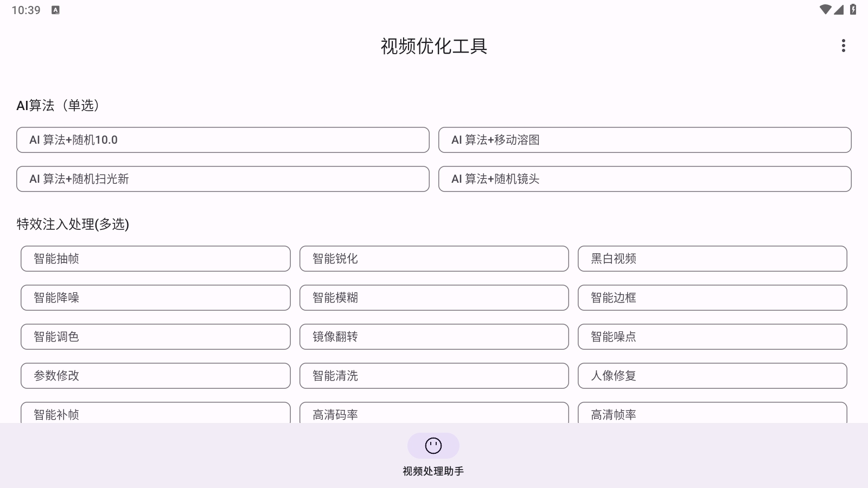Enable 智能锐化 effect
This screenshot has width=868, height=488.
tap(434, 259)
